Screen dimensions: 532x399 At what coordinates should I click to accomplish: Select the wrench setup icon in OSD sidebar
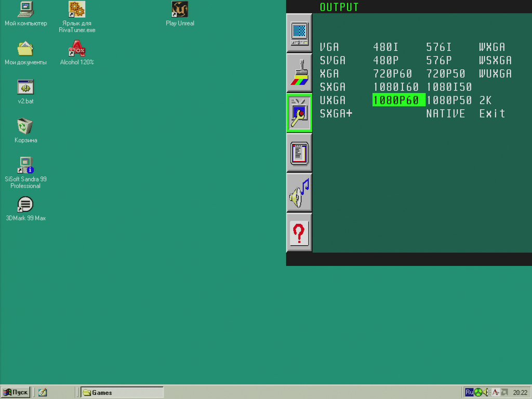[299, 113]
